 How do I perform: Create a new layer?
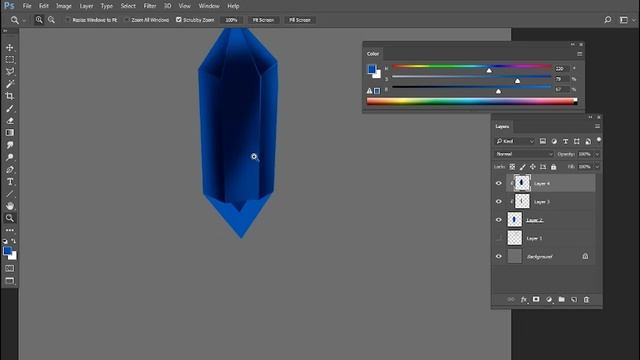[574, 300]
